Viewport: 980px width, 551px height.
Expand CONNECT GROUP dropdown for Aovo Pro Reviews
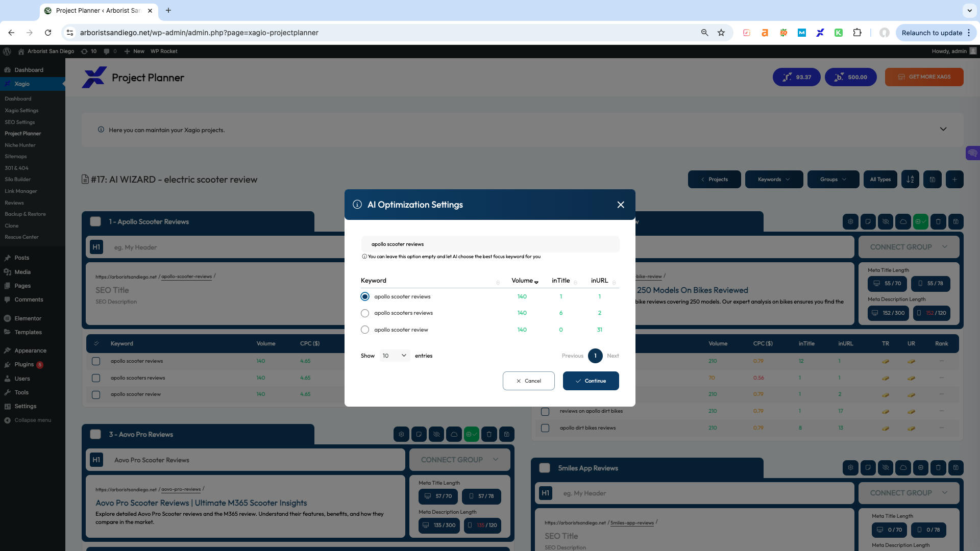(459, 460)
